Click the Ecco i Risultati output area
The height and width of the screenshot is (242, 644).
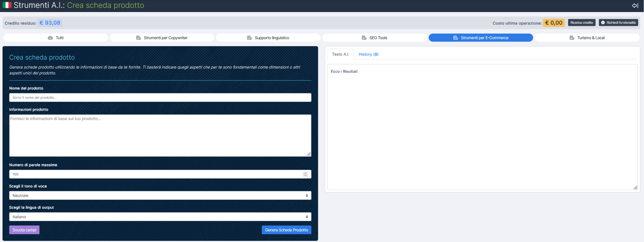482,127
